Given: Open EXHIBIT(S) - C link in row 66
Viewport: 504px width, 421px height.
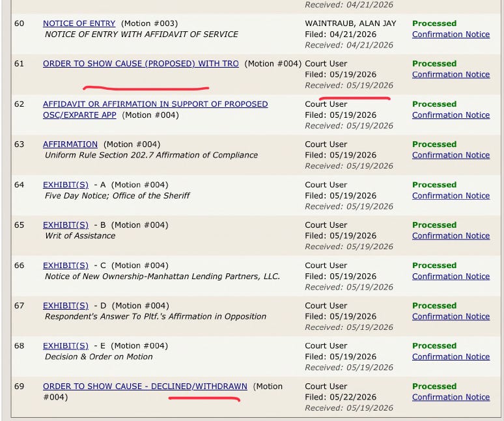Looking at the screenshot, I should pyautogui.click(x=66, y=265).
